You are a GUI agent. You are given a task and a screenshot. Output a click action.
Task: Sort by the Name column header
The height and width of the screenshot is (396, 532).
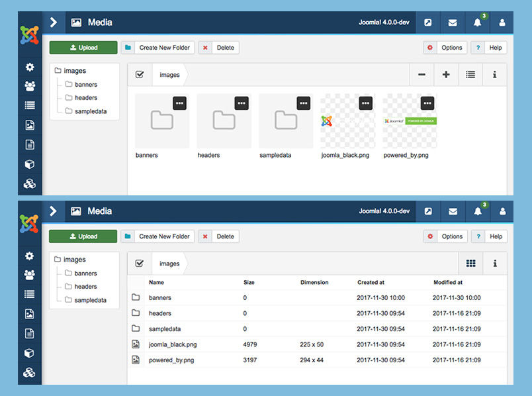coord(156,282)
